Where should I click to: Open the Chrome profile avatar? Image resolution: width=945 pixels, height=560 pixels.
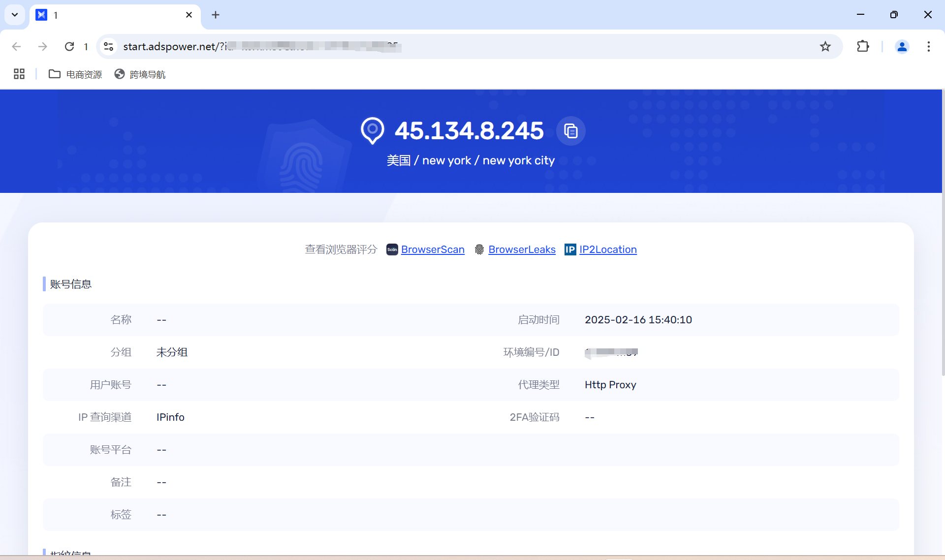(x=902, y=46)
